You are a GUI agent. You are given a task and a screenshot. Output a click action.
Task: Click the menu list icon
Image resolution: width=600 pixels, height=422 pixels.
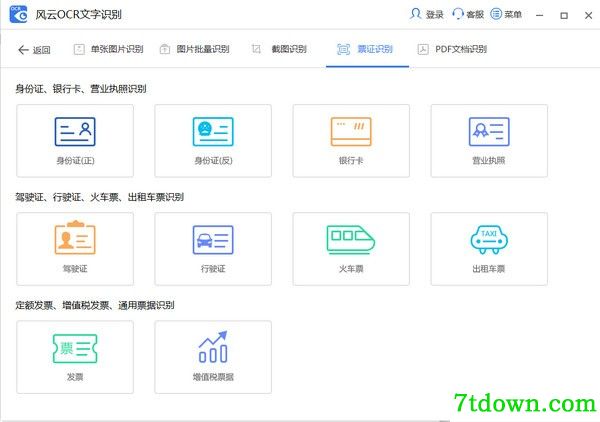pyautogui.click(x=496, y=14)
